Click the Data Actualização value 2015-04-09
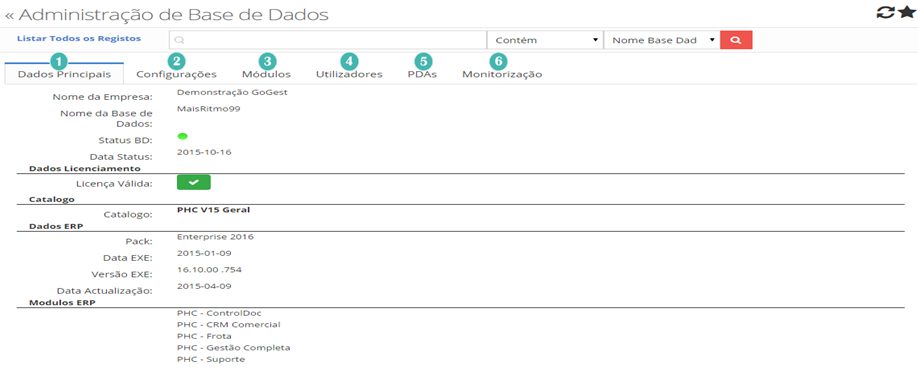This screenshot has width=918, height=370. click(x=204, y=286)
